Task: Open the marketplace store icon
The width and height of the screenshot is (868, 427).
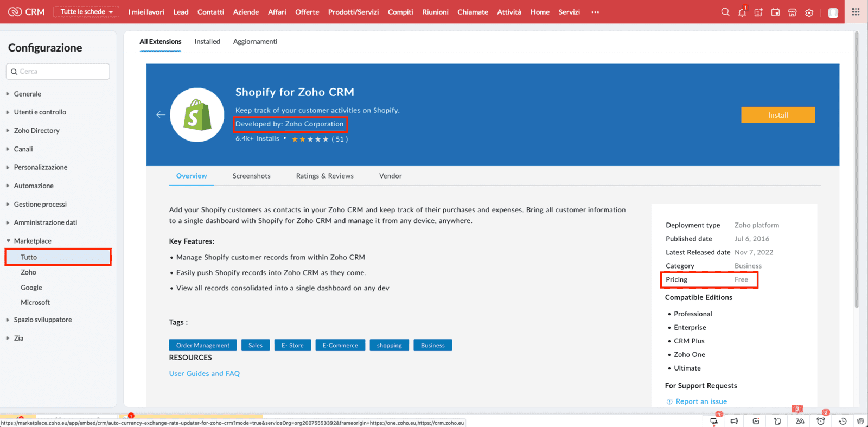Action: 792,12
